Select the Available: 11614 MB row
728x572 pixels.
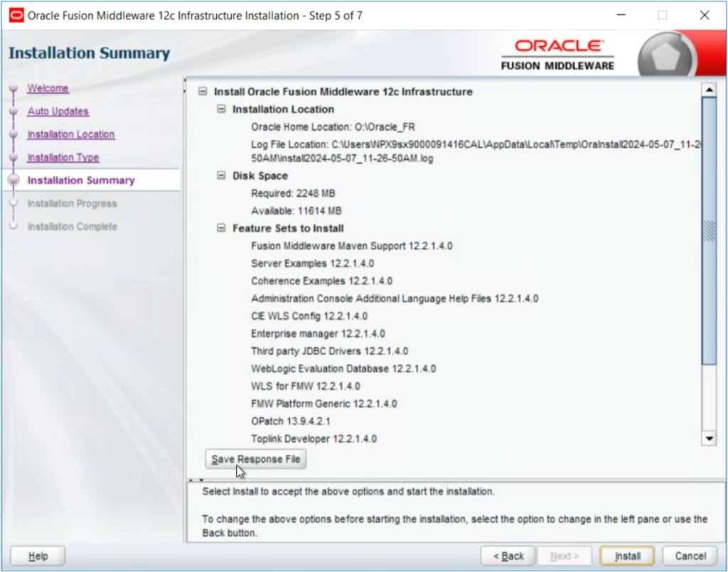tap(296, 210)
